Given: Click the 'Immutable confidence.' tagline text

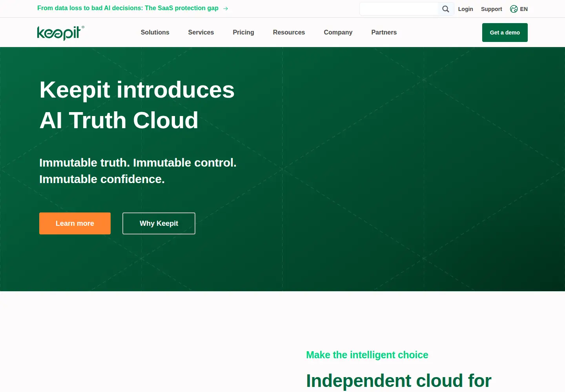Looking at the screenshot, I should coord(102,179).
